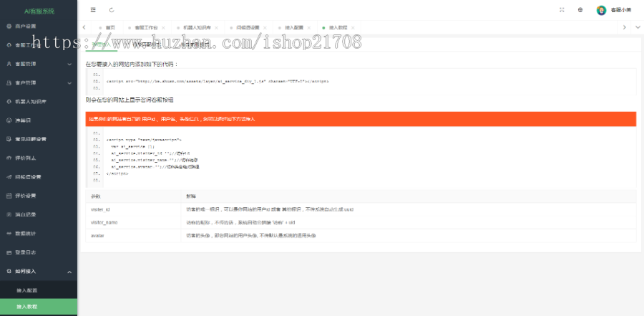The width and height of the screenshot is (644, 316).
Task: Select the active 接入教程 tab
Action: (338, 27)
